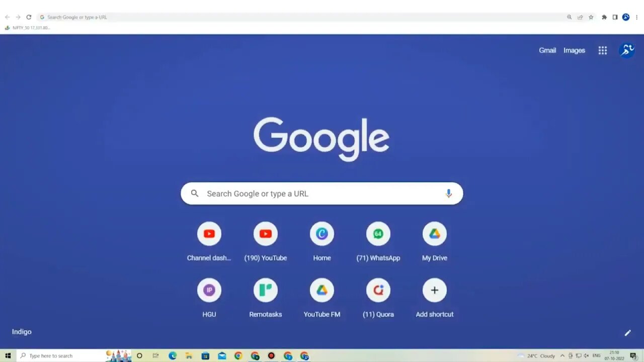
Task: Open Task View on the taskbar
Action: click(156, 356)
